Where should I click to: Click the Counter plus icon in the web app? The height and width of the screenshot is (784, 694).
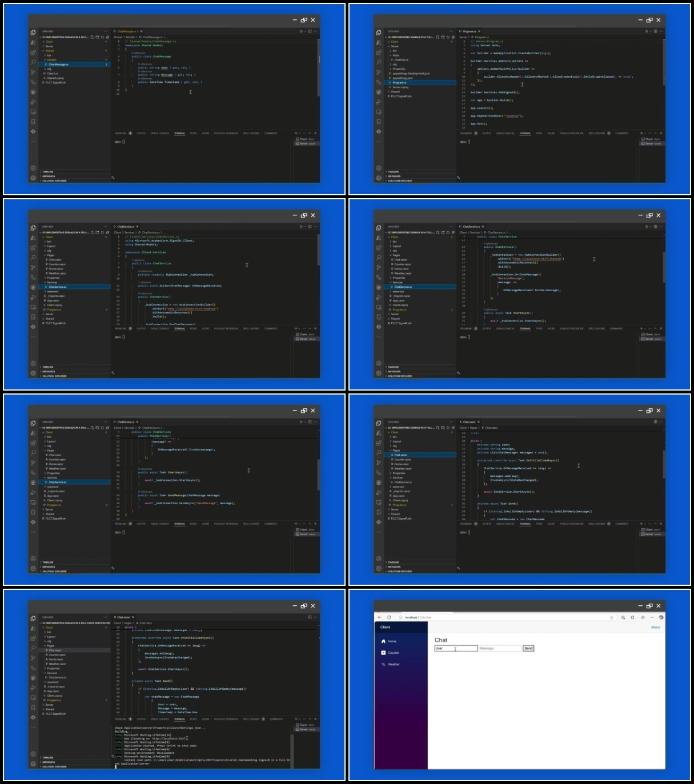pyautogui.click(x=383, y=653)
